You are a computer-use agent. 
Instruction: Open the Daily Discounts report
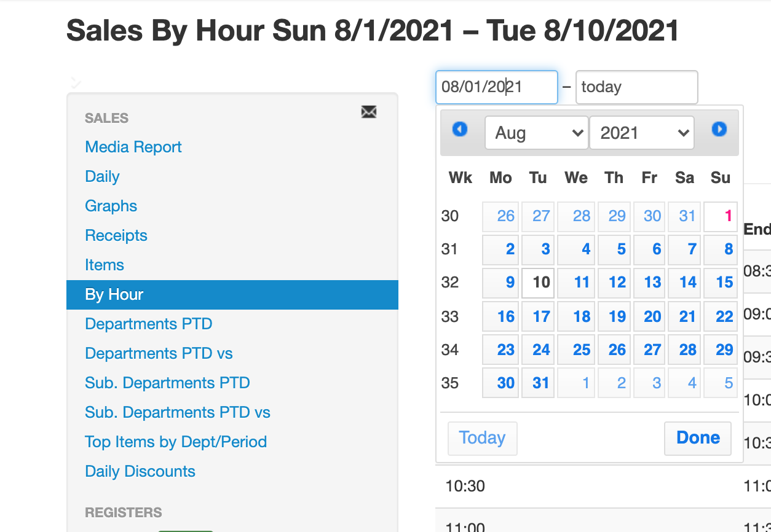(x=140, y=471)
